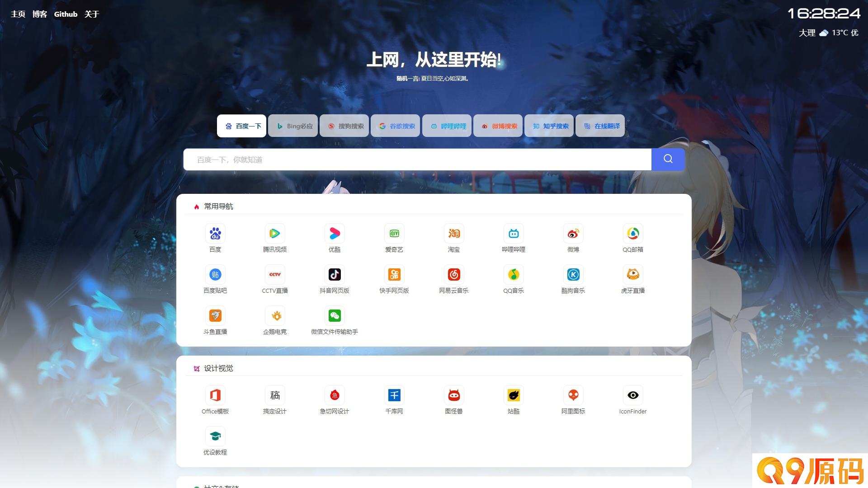Switch to the 哔哩哔哩 search tab
This screenshot has width=868, height=488.
click(447, 126)
